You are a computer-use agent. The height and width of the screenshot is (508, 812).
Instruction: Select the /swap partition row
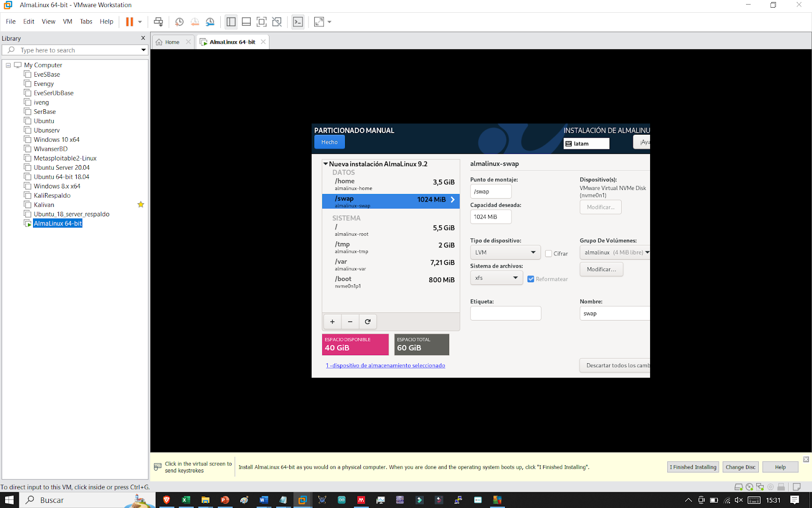pos(391,201)
